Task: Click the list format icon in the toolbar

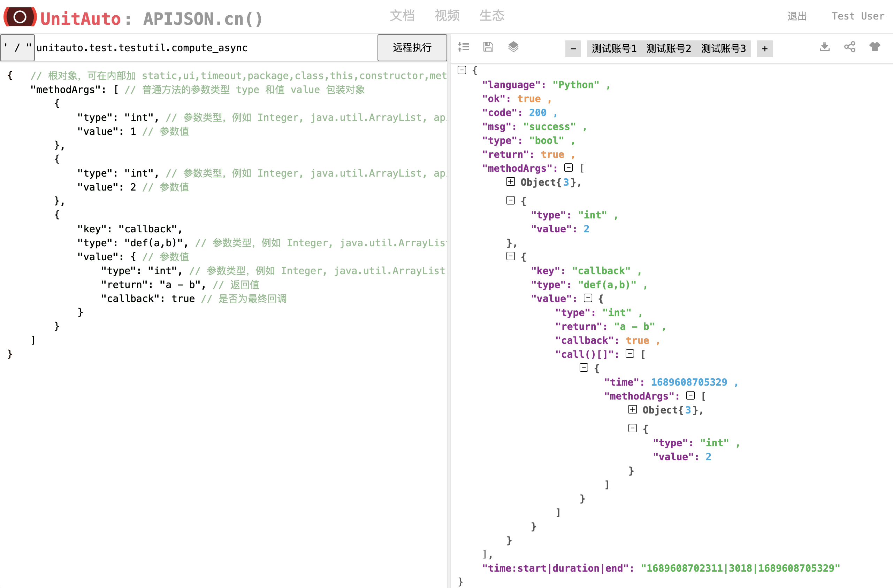Action: click(x=463, y=47)
